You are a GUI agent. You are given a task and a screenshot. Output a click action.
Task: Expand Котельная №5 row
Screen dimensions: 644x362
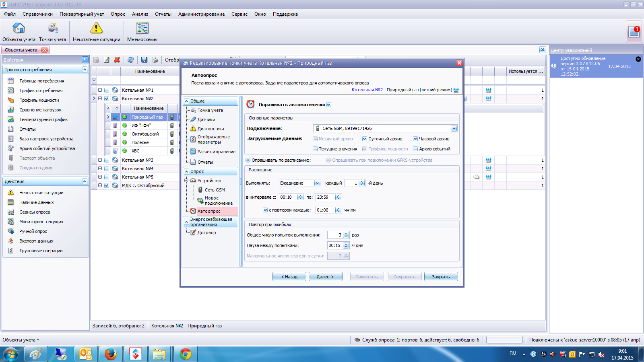pos(100,177)
